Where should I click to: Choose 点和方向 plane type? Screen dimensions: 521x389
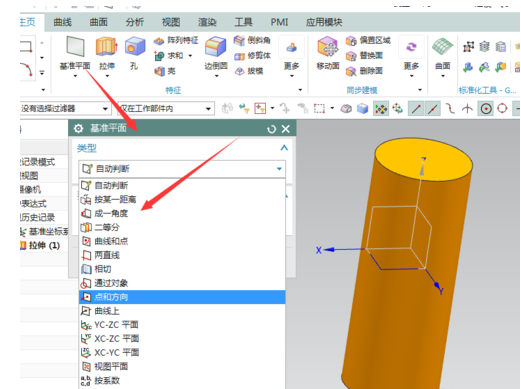coord(182,297)
